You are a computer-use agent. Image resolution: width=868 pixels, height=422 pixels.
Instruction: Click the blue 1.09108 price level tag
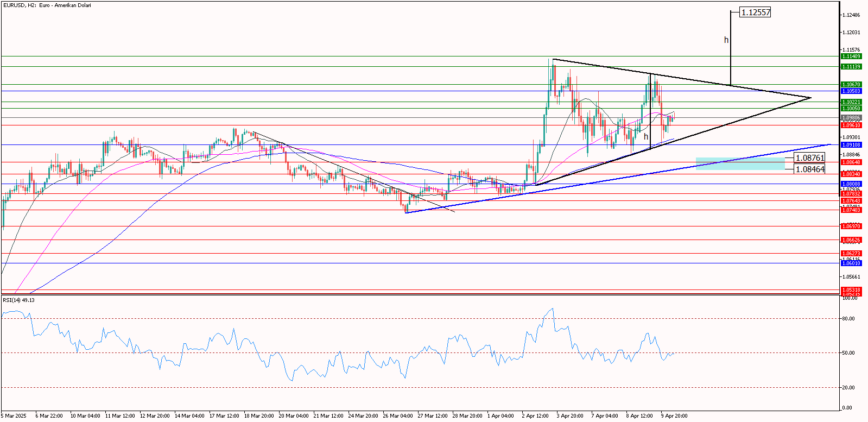(x=851, y=145)
